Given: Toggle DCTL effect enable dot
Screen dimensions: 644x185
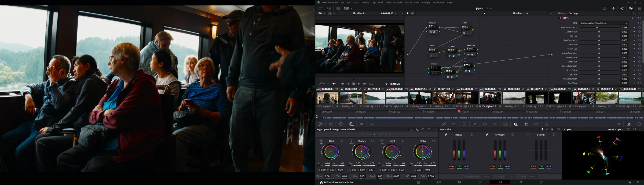Looking at the screenshot, I should (x=560, y=18).
